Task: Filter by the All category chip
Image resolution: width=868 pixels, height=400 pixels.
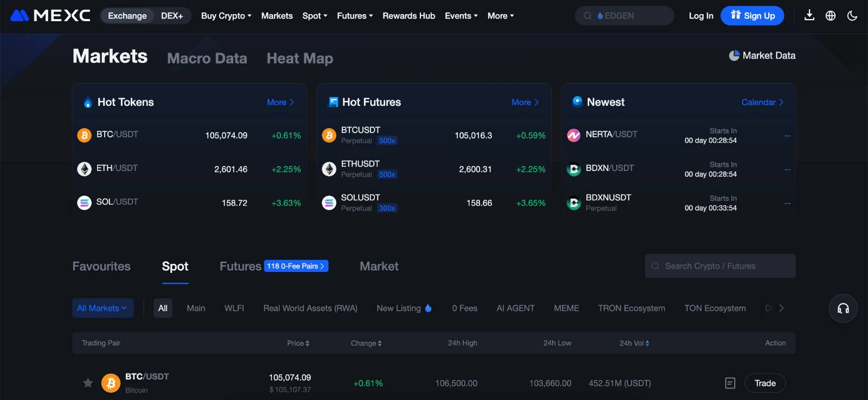Action: pos(163,308)
